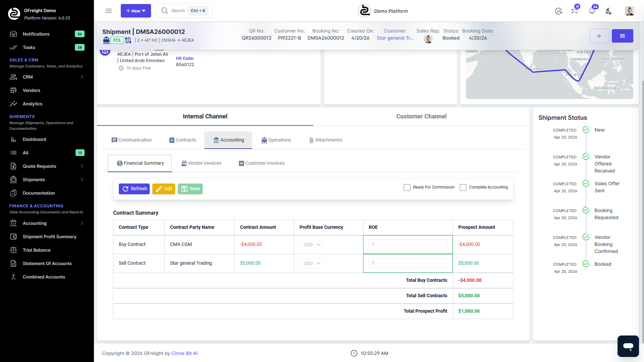Expand the Accounting sidebar menu

click(x=47, y=223)
